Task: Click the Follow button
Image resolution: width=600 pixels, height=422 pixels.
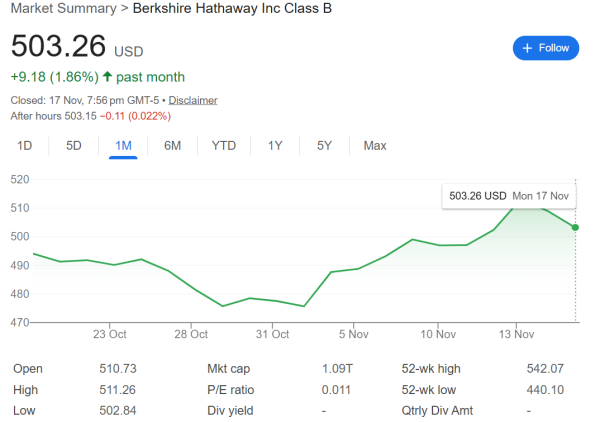Action: coord(545,47)
